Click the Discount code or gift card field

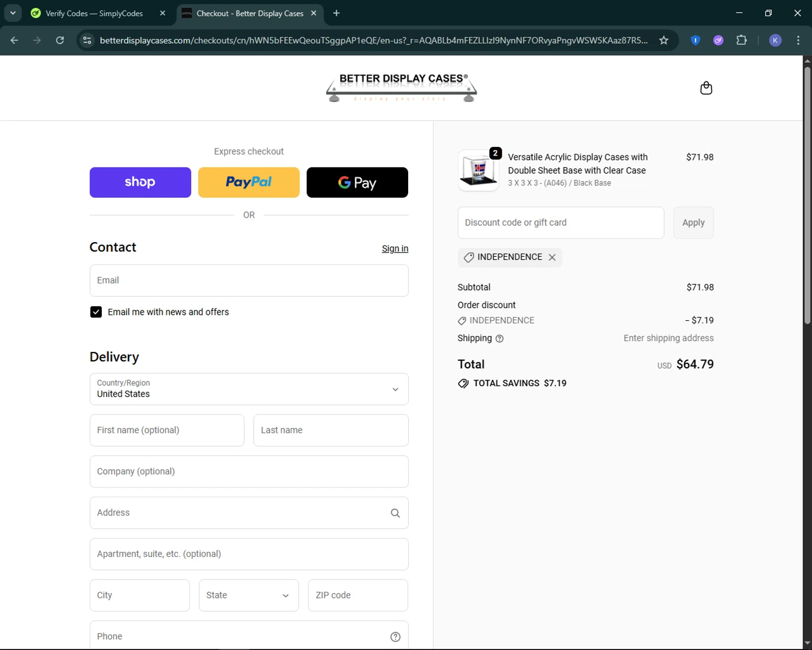[561, 223]
